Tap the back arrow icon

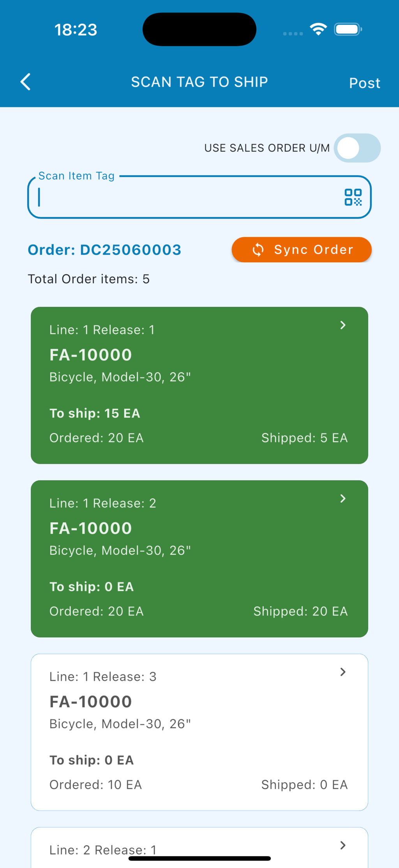26,82
